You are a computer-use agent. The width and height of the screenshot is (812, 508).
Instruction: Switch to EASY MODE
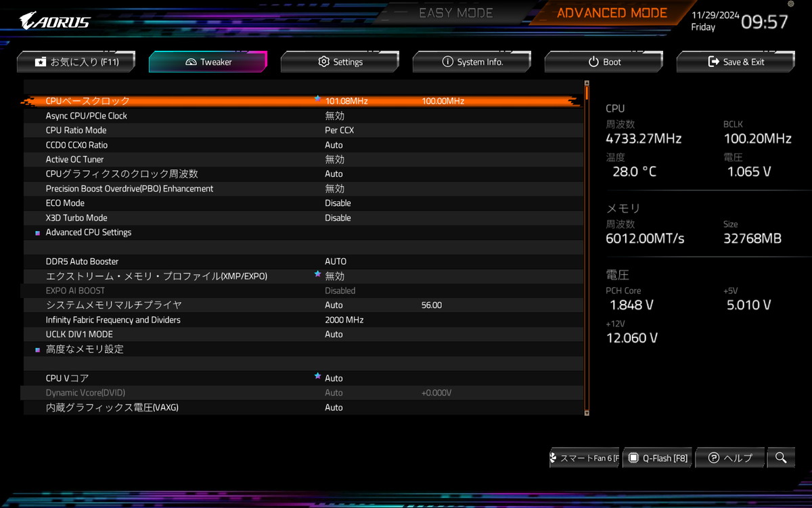(x=456, y=13)
